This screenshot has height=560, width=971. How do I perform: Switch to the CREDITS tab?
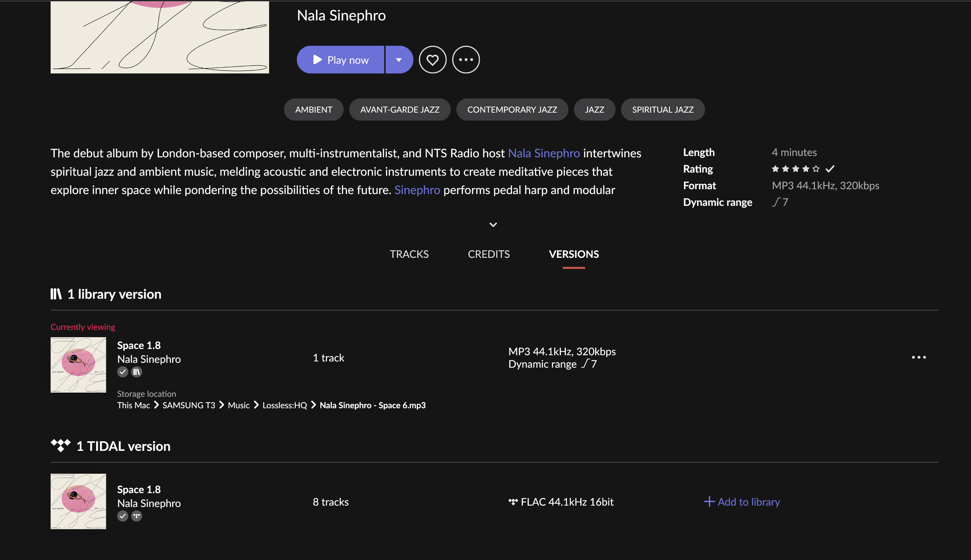pos(488,254)
